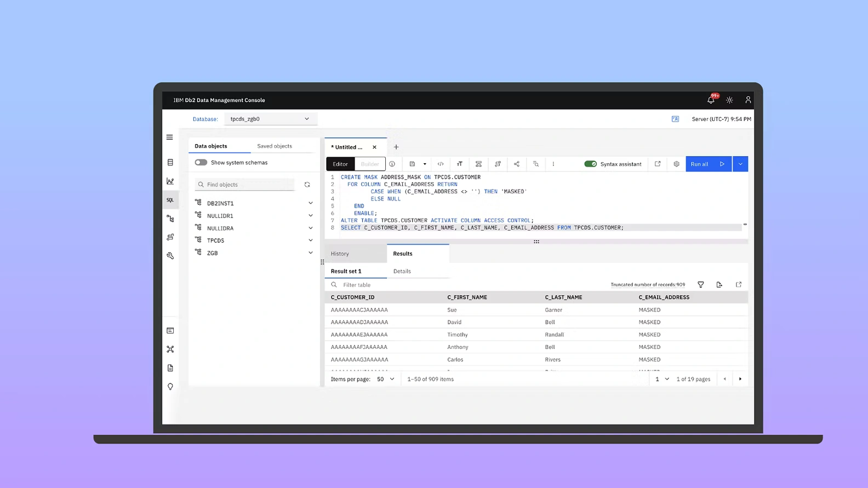Click the Find objects search field
Viewport: 868px width, 488px height.
coord(247,185)
